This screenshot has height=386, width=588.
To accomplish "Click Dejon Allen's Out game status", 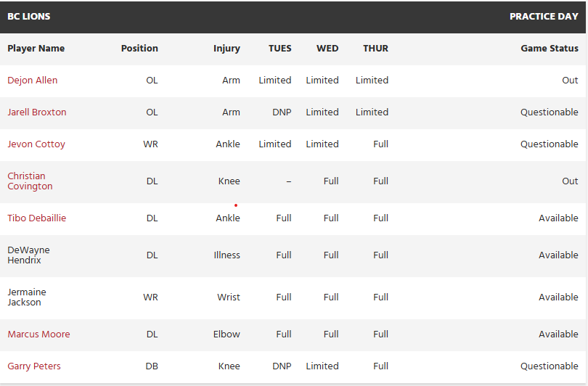I will click(x=570, y=81).
